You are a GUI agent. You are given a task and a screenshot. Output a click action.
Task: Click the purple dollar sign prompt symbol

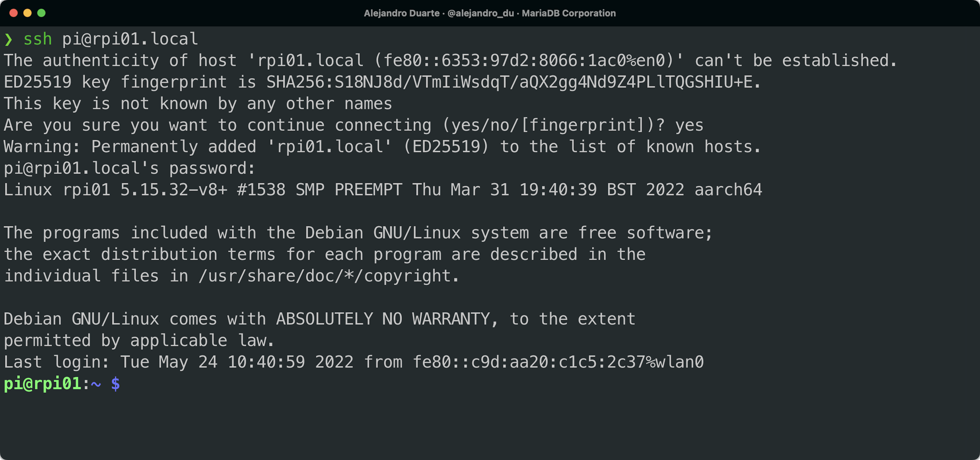pos(115,383)
